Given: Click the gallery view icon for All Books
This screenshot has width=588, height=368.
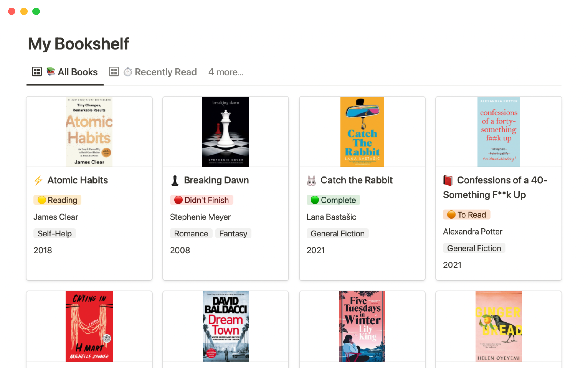Looking at the screenshot, I should [37, 72].
